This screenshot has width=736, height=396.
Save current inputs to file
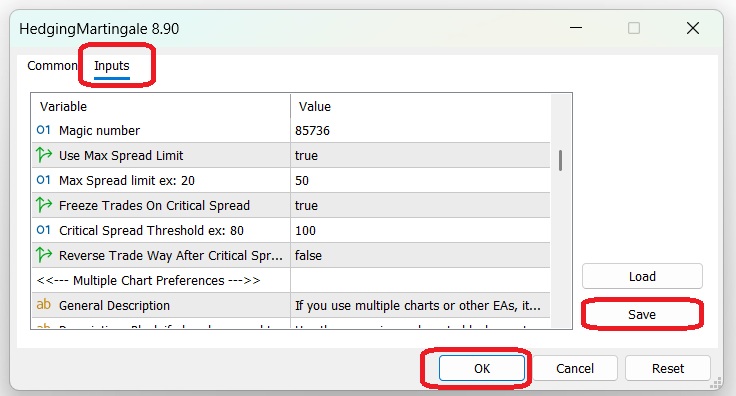642,314
